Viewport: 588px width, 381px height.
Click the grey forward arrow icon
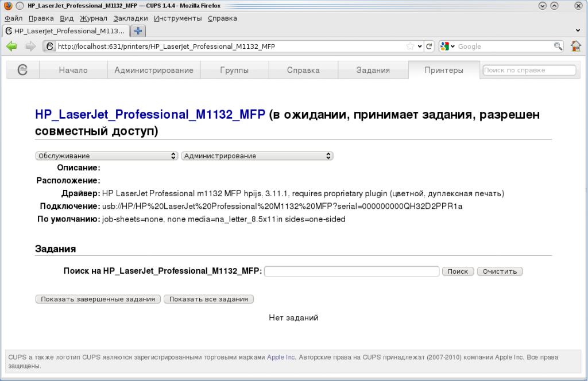pyautogui.click(x=30, y=46)
